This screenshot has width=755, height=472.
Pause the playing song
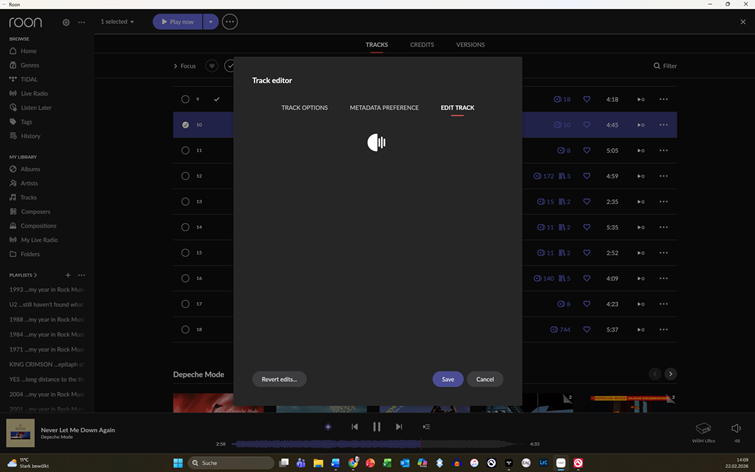point(377,427)
